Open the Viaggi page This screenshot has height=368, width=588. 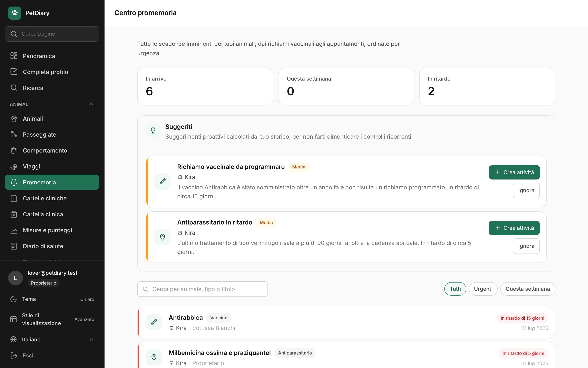click(52, 166)
